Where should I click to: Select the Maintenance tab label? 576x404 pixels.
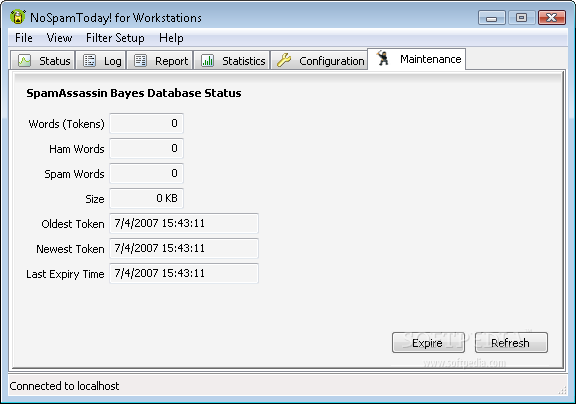pos(431,59)
